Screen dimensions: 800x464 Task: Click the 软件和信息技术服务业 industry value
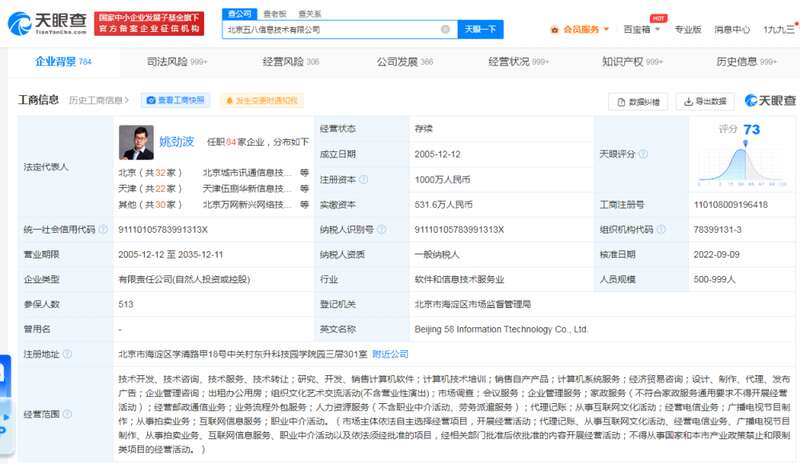click(x=459, y=279)
